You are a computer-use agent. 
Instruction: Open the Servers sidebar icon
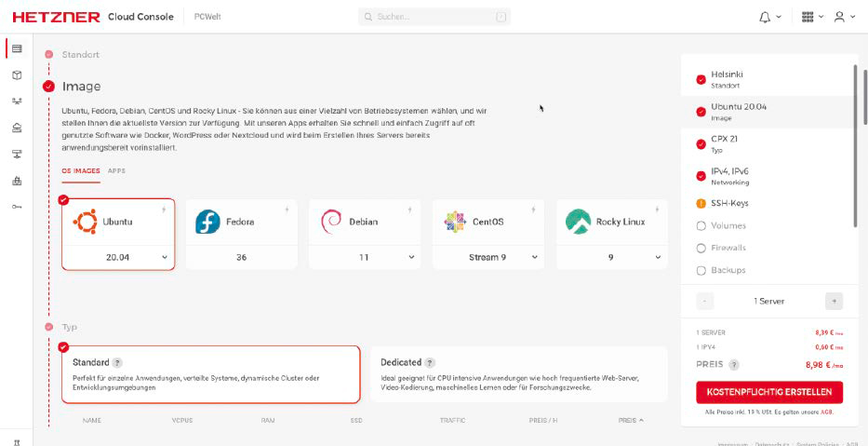click(x=17, y=48)
